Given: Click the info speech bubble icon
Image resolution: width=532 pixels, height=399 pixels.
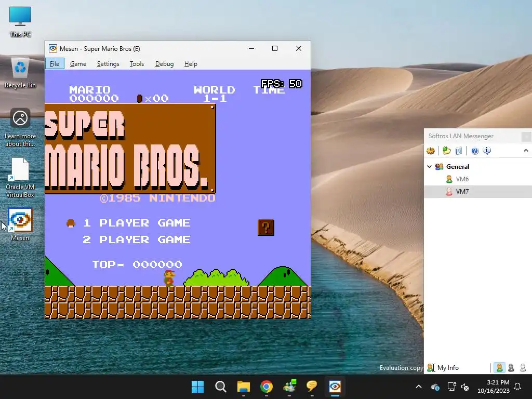Looking at the screenshot, I should 487,151.
